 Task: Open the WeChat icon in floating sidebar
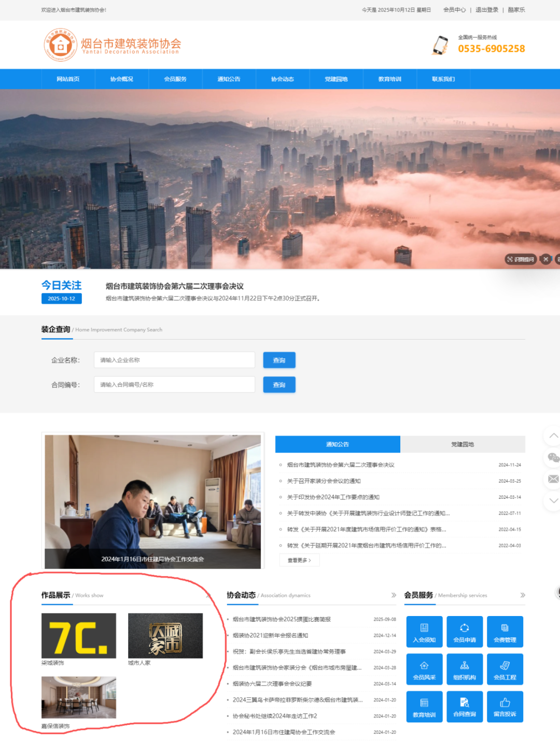click(x=554, y=458)
